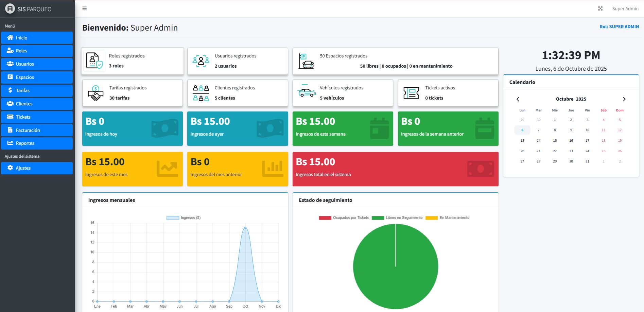Image resolution: width=644 pixels, height=312 pixels.
Task: Click the Tarifas handshake icon
Action: (x=95, y=93)
